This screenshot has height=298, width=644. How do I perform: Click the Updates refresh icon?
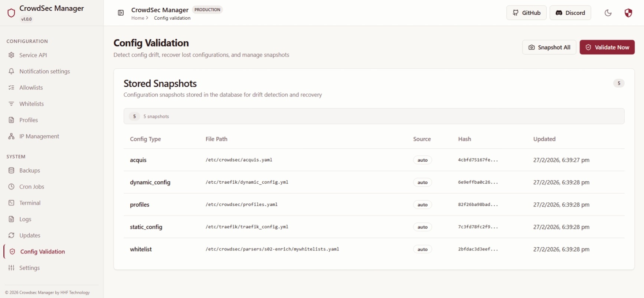point(12,235)
